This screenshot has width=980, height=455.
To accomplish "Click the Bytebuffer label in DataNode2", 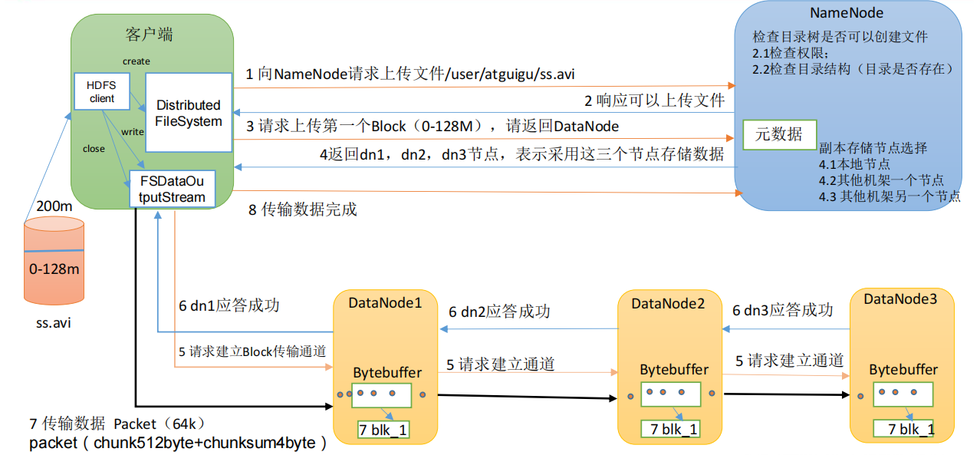I will [674, 370].
